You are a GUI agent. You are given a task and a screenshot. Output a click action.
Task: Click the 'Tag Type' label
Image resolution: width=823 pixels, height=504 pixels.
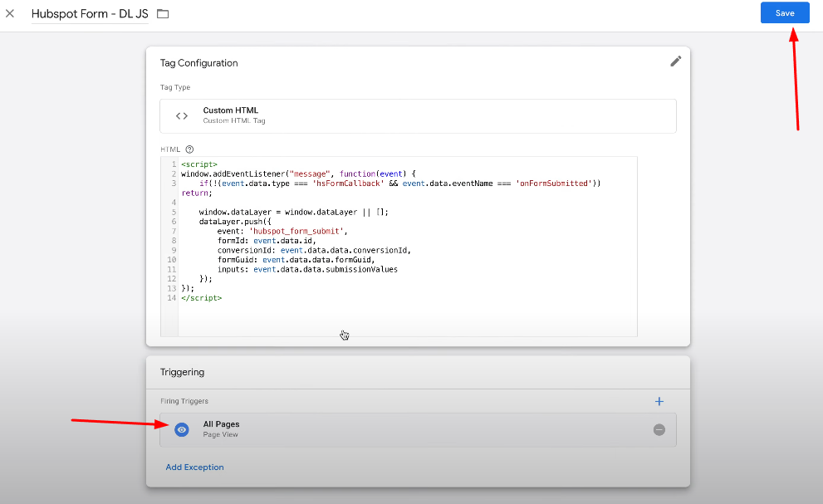point(175,87)
